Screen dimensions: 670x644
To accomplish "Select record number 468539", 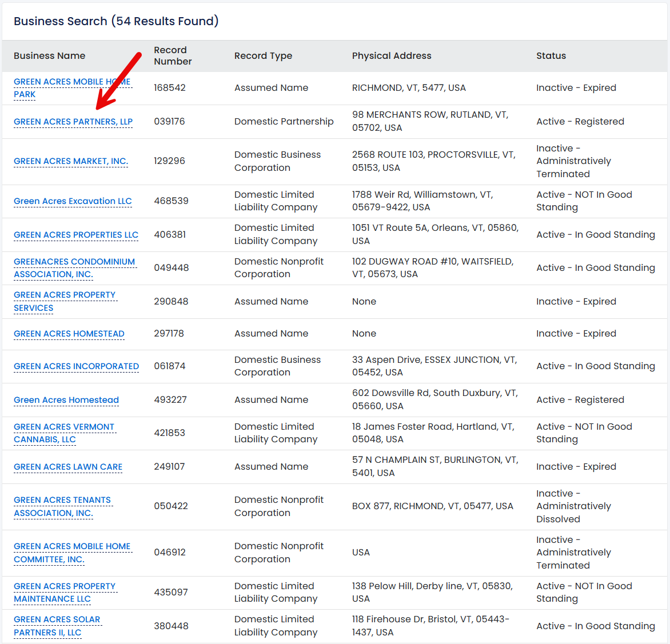I will pyautogui.click(x=171, y=201).
